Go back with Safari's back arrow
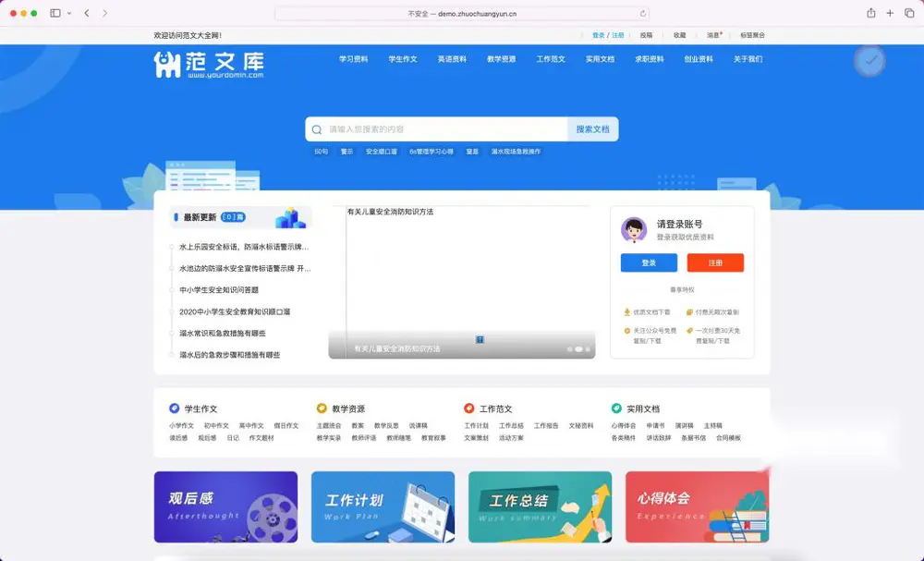 (87, 13)
